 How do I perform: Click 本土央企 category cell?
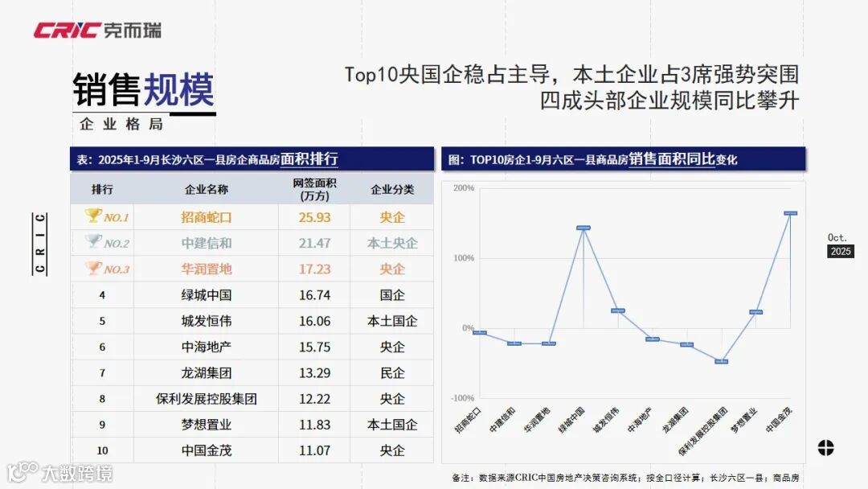click(392, 243)
